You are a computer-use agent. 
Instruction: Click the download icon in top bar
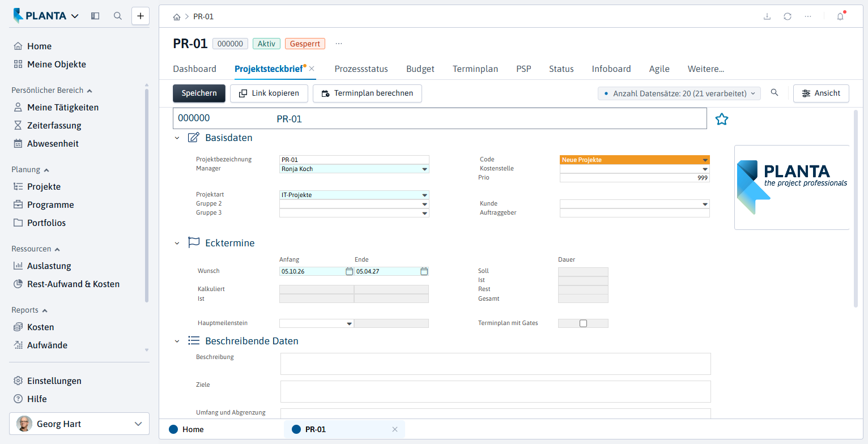(767, 16)
